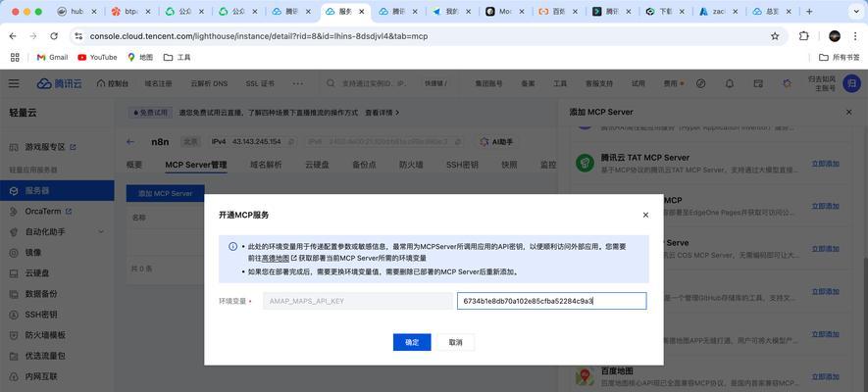Bookmark this page with the star icon

tap(775, 36)
